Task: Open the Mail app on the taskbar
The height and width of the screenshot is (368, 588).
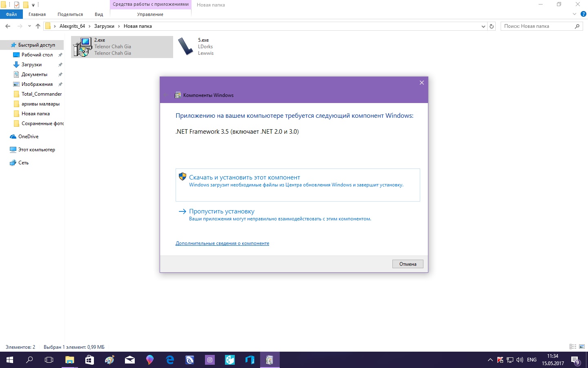Action: point(130,360)
